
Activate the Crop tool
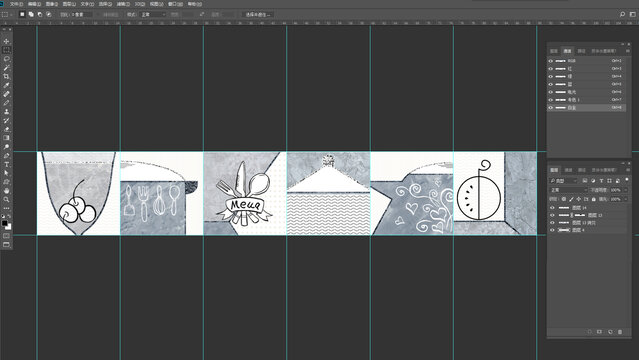(6, 76)
